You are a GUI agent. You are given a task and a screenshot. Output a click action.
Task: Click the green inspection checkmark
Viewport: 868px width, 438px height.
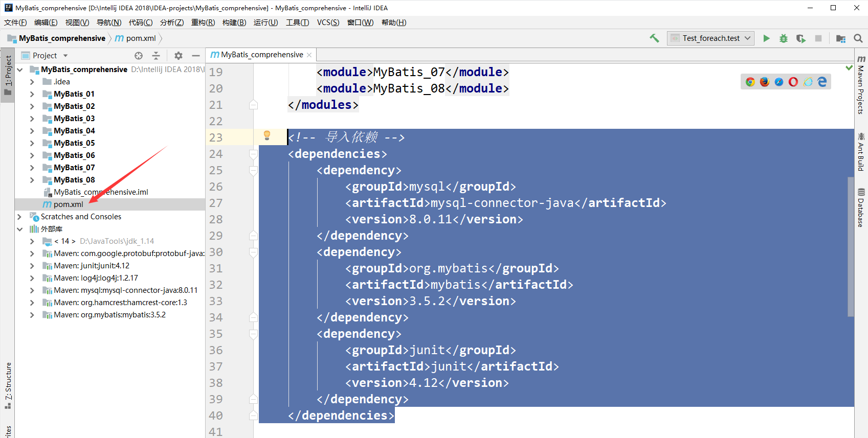[849, 67]
